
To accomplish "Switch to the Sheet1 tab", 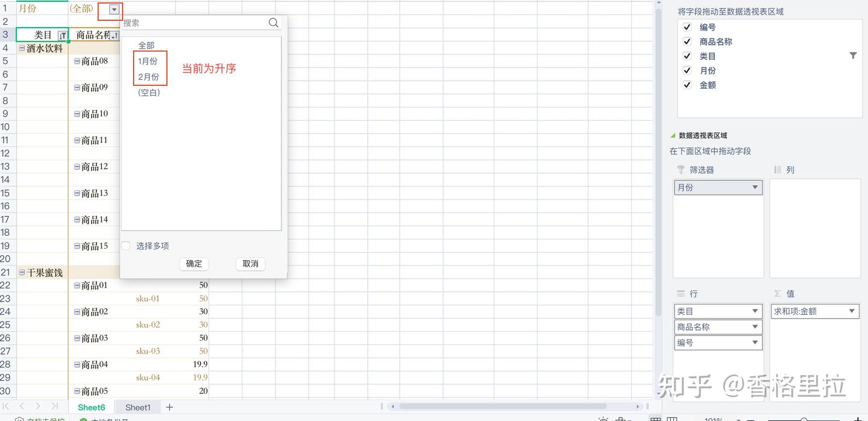I will click(138, 407).
